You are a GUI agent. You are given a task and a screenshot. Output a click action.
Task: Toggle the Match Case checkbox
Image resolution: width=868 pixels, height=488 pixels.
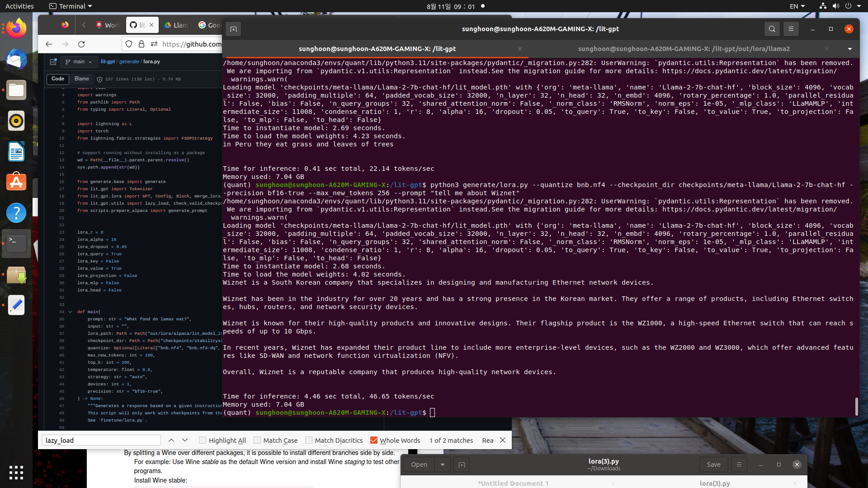pyautogui.click(x=257, y=440)
